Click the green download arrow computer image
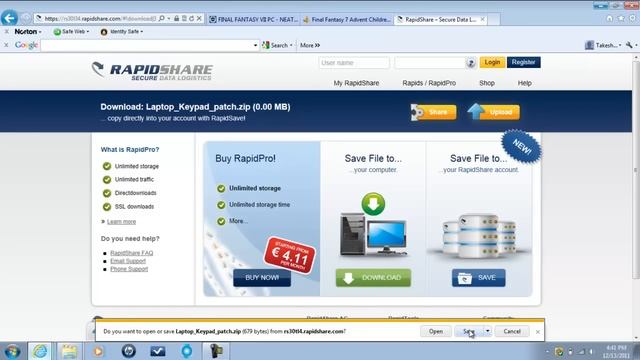640x360 pixels. (373, 224)
